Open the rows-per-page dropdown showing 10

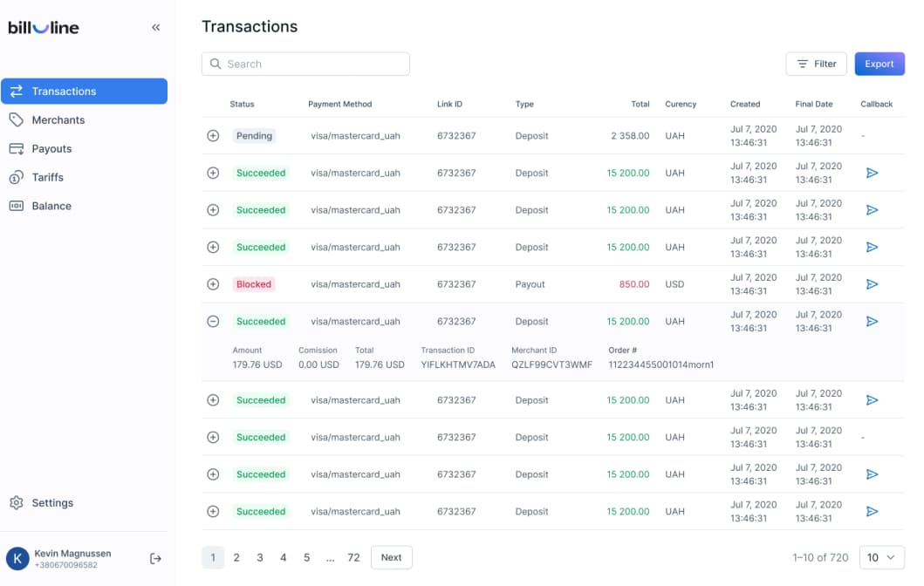point(881,557)
